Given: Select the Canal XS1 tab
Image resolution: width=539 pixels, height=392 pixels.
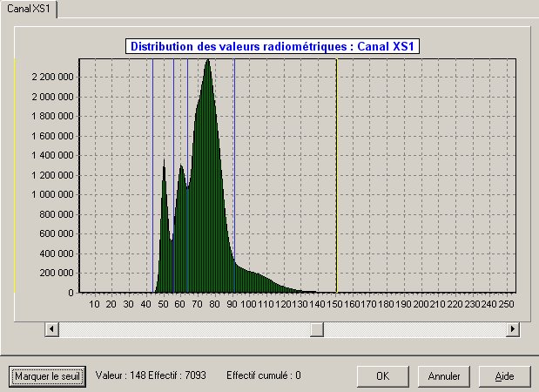Looking at the screenshot, I should pos(31,8).
